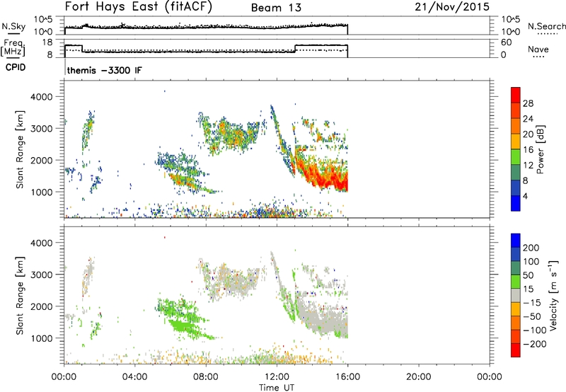Click the 'Beam 13' label

pos(276,8)
